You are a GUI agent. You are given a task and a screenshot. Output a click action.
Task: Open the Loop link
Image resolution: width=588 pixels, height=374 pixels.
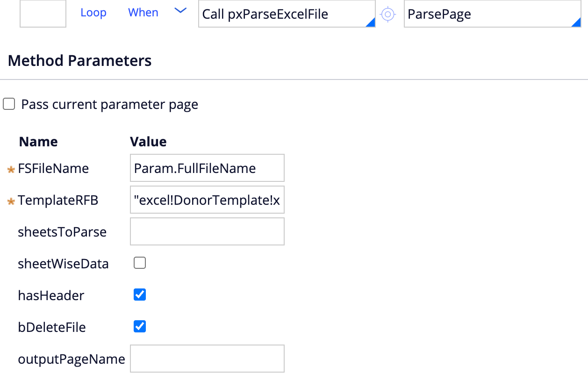(93, 13)
